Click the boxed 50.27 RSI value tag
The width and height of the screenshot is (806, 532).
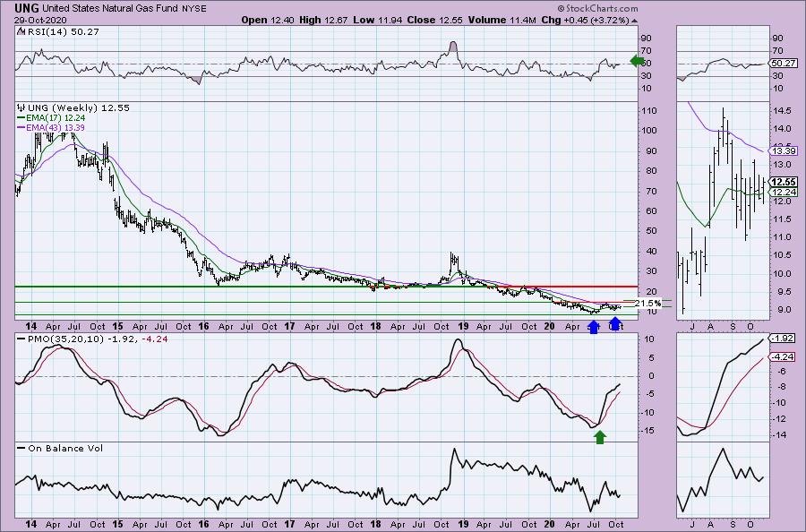click(783, 64)
